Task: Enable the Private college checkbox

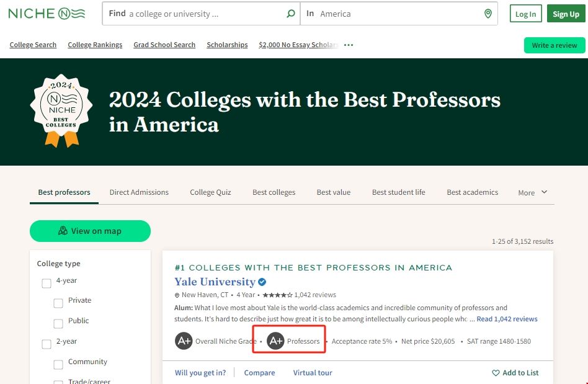Action: click(58, 303)
